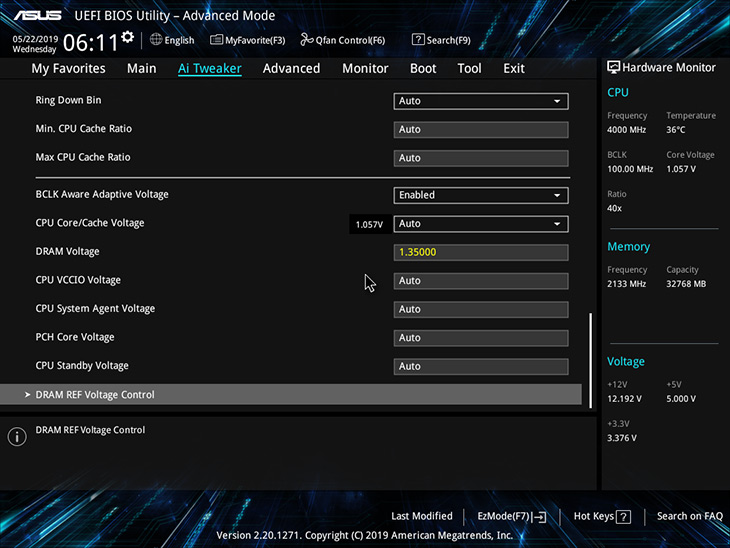Viewport: 730px width, 548px height.
Task: Click the Search(F9) question mark icon
Action: click(x=418, y=40)
